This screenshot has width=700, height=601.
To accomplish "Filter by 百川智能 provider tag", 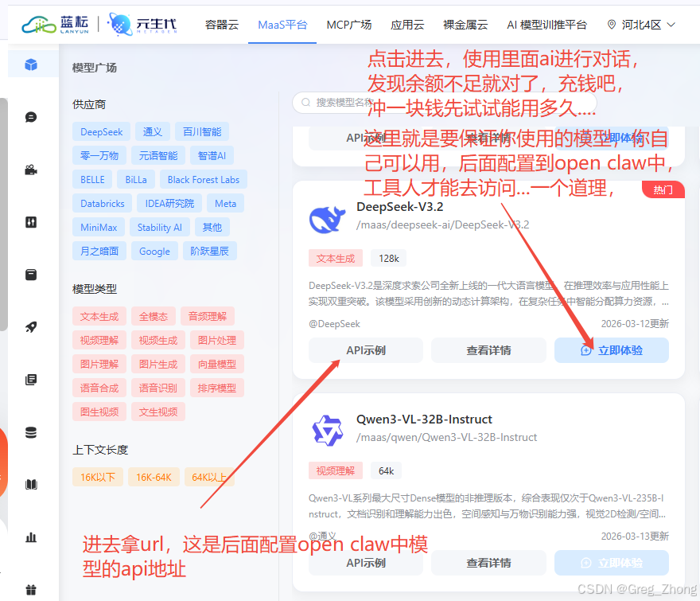I will (202, 132).
